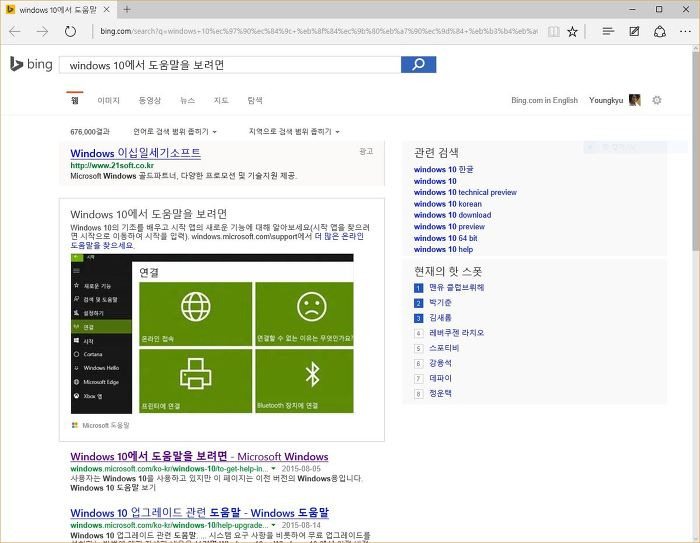This screenshot has height=543, width=700.
Task: Switch to the 동영상 tab
Action: (x=150, y=100)
